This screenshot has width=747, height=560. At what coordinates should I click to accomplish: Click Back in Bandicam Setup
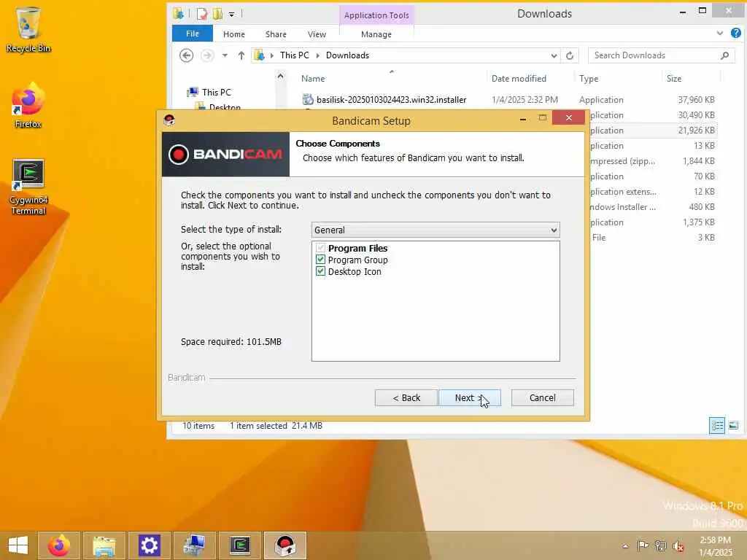point(406,397)
